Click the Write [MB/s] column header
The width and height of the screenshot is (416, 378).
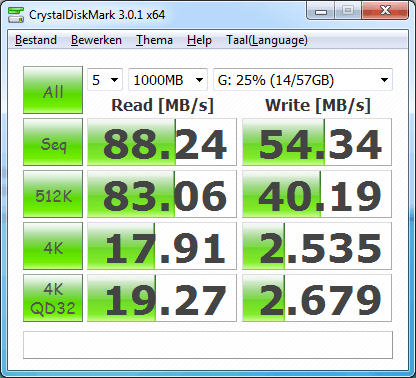coord(318,106)
